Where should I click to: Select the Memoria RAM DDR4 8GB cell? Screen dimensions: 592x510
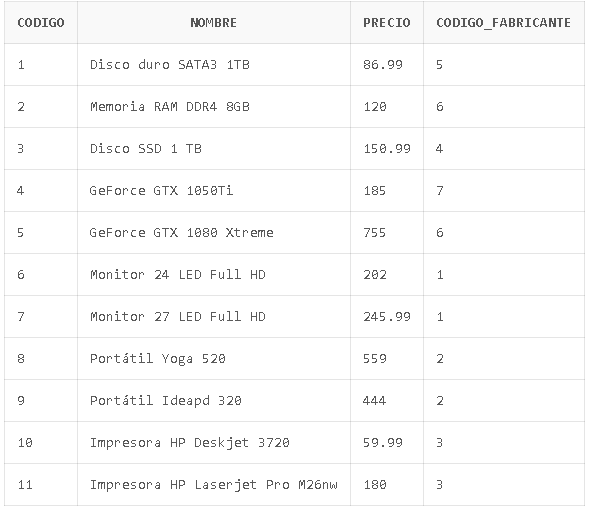214,107
